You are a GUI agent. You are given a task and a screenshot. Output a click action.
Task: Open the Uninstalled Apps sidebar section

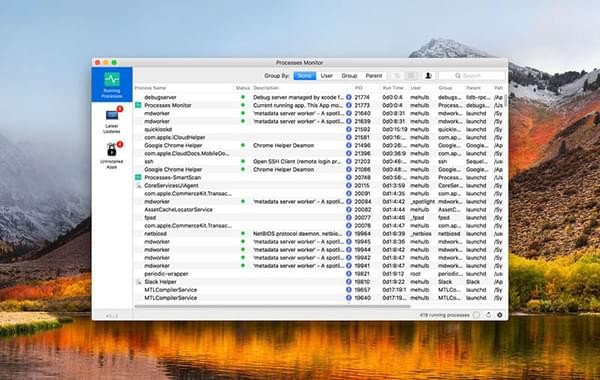pos(112,155)
